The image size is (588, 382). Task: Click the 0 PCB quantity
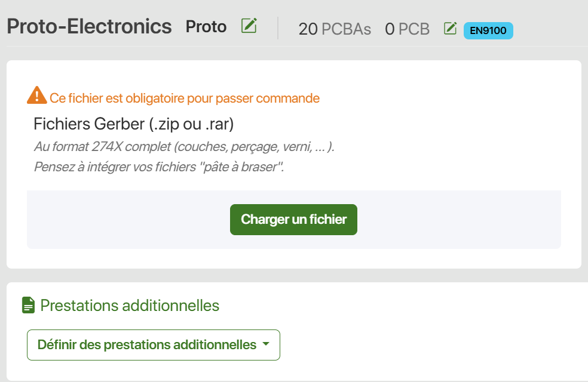point(408,29)
